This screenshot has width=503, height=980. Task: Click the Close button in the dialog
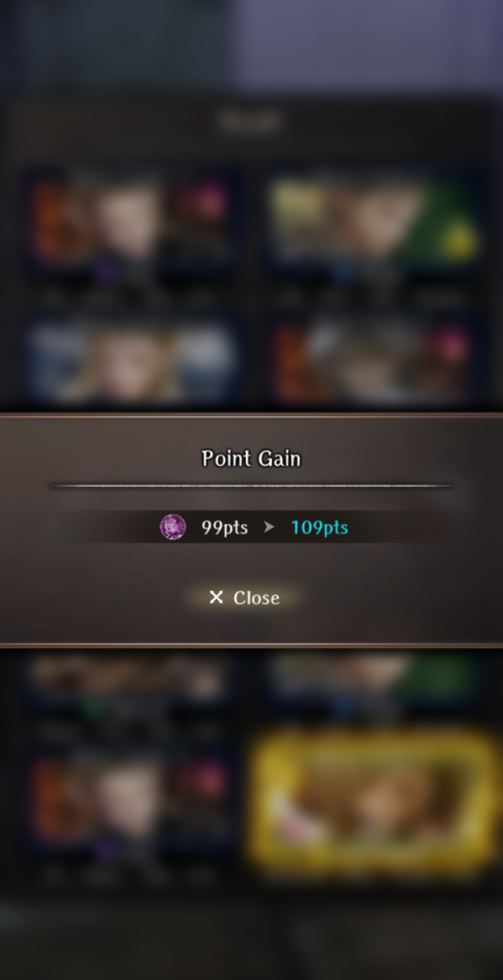[244, 597]
